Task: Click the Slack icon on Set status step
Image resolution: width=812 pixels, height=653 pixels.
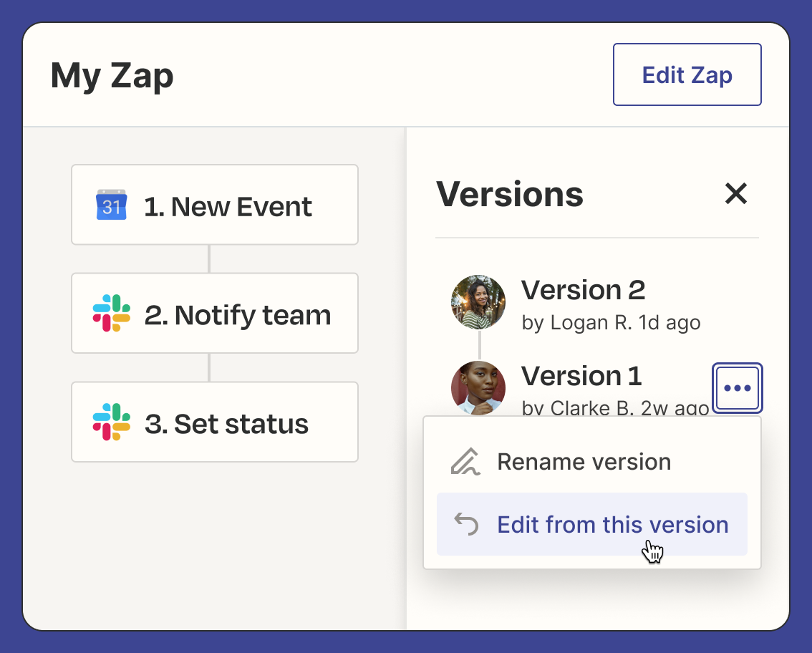Action: 111,422
